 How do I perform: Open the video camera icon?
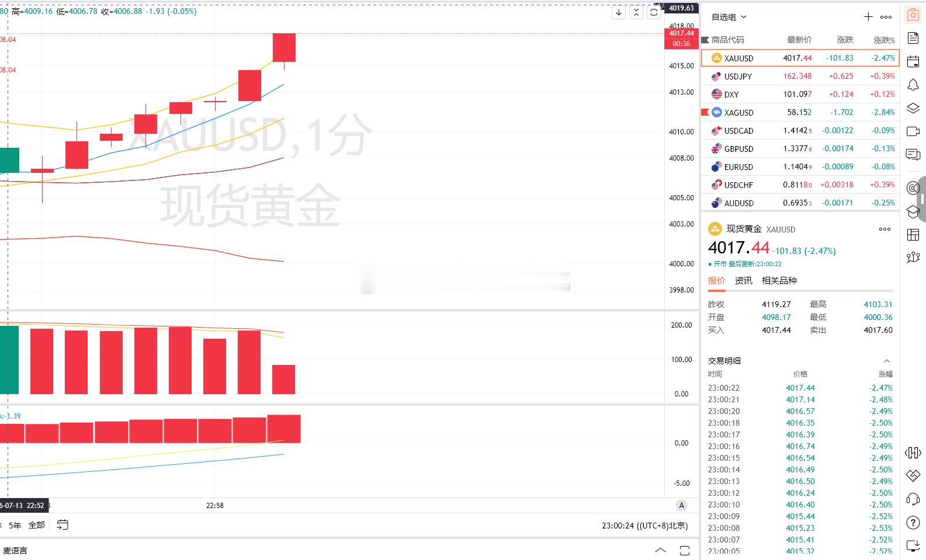[913, 131]
